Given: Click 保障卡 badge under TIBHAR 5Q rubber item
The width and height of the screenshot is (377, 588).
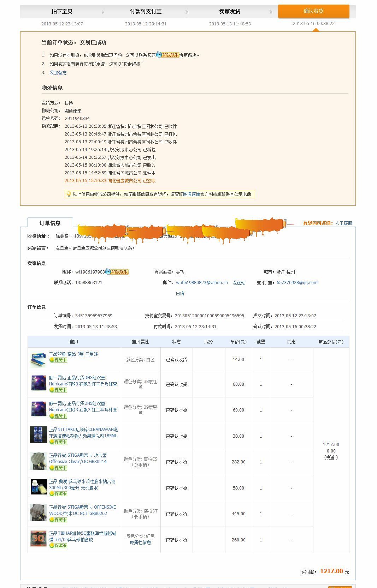Looking at the screenshot, I should click(x=58, y=546).
